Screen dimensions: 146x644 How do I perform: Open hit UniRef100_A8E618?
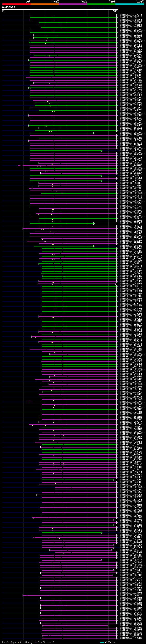131,17
